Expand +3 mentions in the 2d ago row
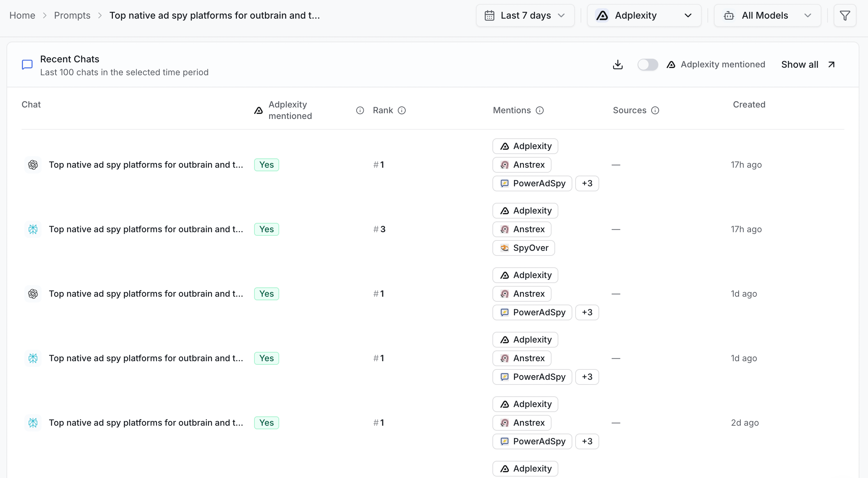 pos(587,441)
